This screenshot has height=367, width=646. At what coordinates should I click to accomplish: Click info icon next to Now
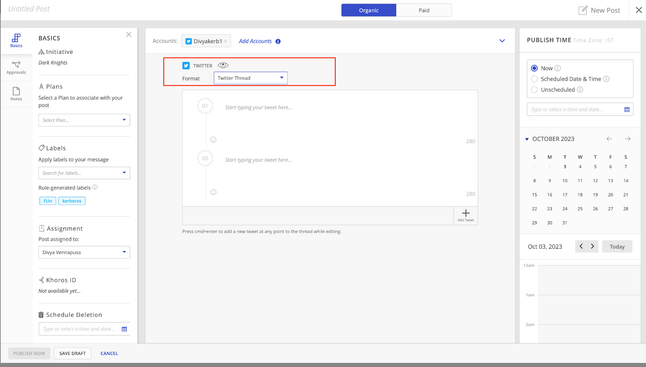[557, 68]
